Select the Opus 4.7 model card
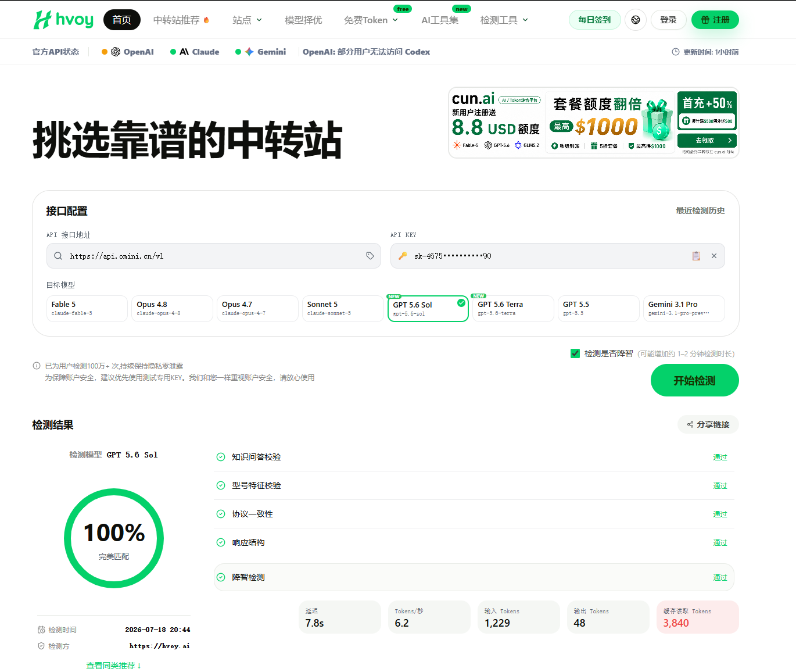The image size is (796, 672). click(257, 309)
